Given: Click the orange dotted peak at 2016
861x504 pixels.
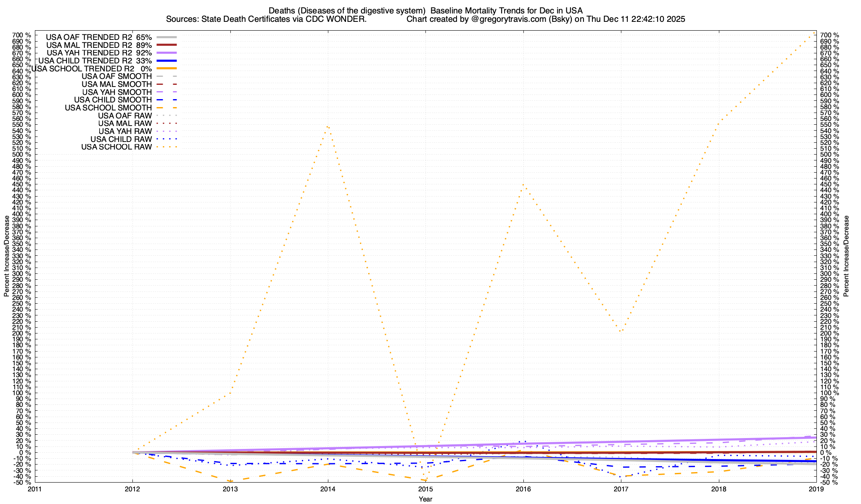Looking at the screenshot, I should pyautogui.click(x=523, y=184).
